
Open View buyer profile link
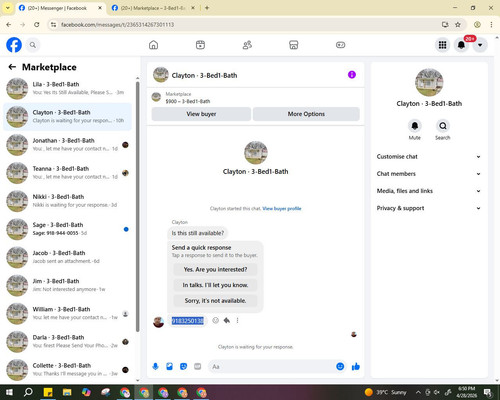(282, 209)
